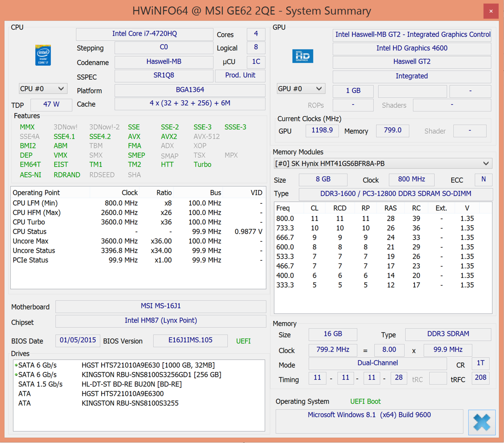Select the SR1Q8 SSPEC value
This screenshot has width=504, height=443.
coord(164,75)
